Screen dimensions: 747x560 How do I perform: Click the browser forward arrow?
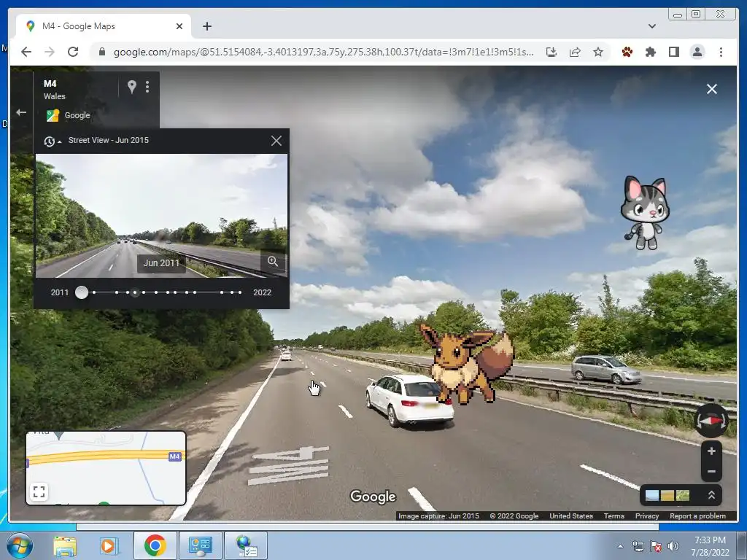tap(50, 52)
